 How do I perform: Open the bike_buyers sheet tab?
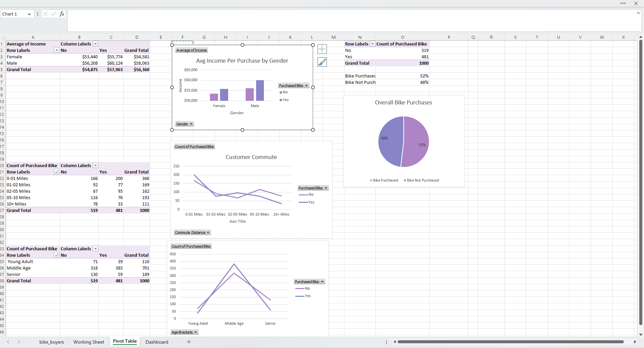coord(52,342)
